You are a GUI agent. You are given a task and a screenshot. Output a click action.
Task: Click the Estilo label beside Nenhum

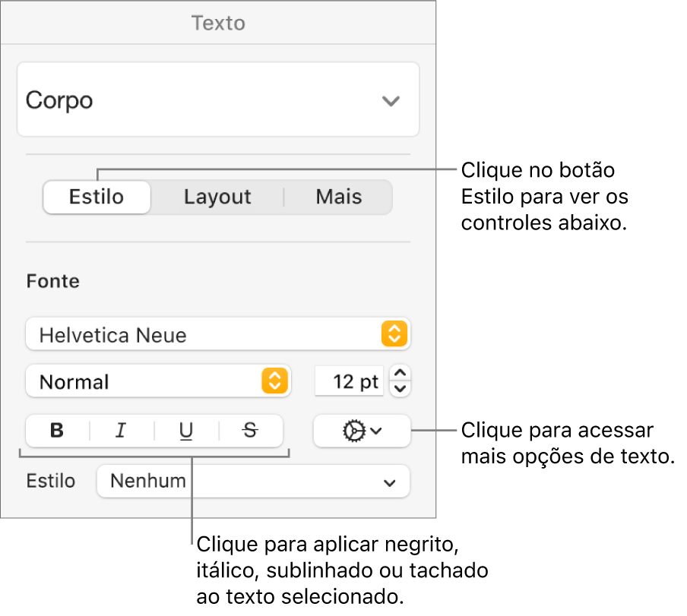(51, 481)
